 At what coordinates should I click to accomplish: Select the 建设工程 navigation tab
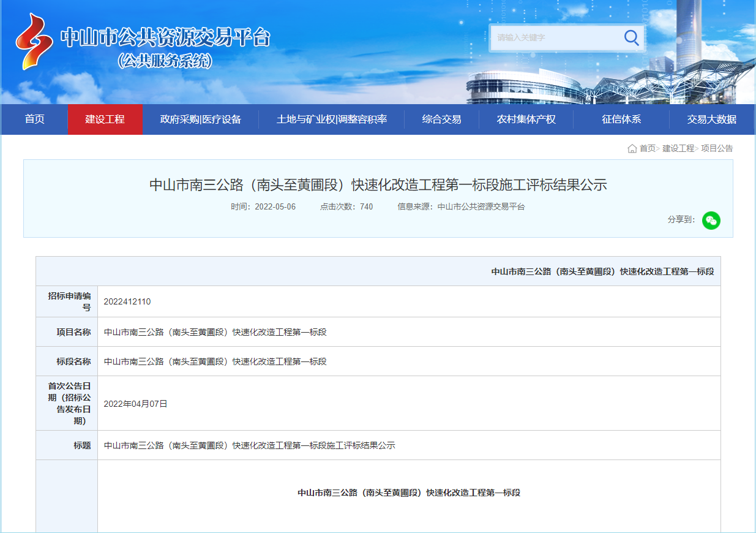tap(105, 119)
